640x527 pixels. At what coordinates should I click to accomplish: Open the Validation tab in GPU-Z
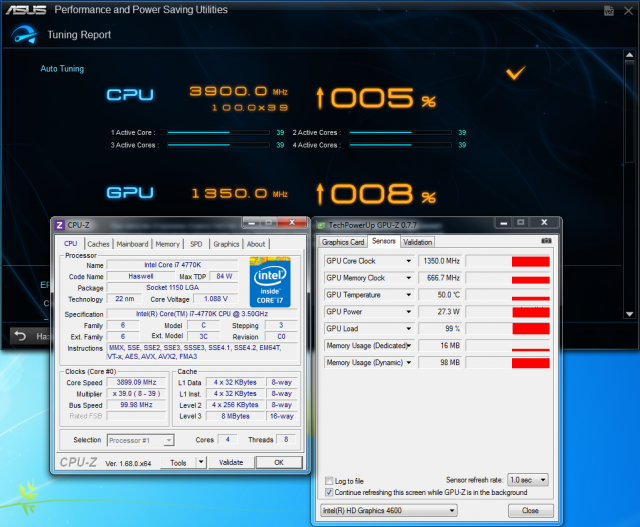[x=418, y=242]
